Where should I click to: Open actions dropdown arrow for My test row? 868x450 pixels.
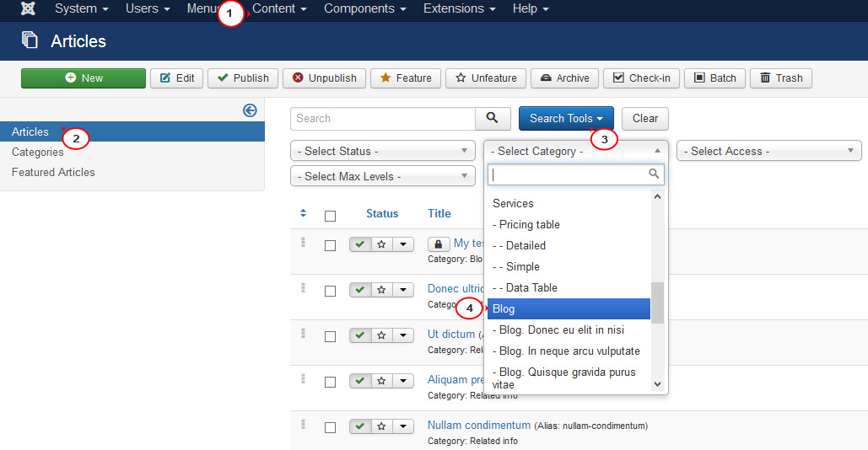[x=403, y=244]
